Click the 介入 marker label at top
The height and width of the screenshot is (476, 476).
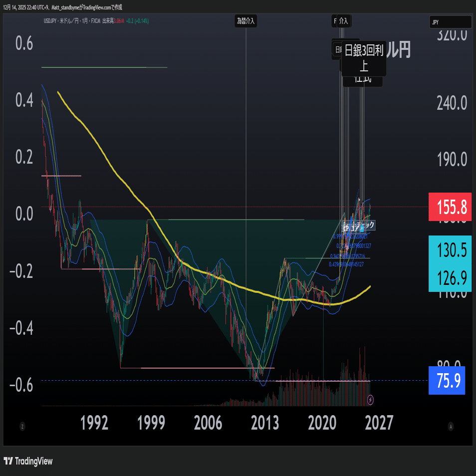click(x=343, y=21)
